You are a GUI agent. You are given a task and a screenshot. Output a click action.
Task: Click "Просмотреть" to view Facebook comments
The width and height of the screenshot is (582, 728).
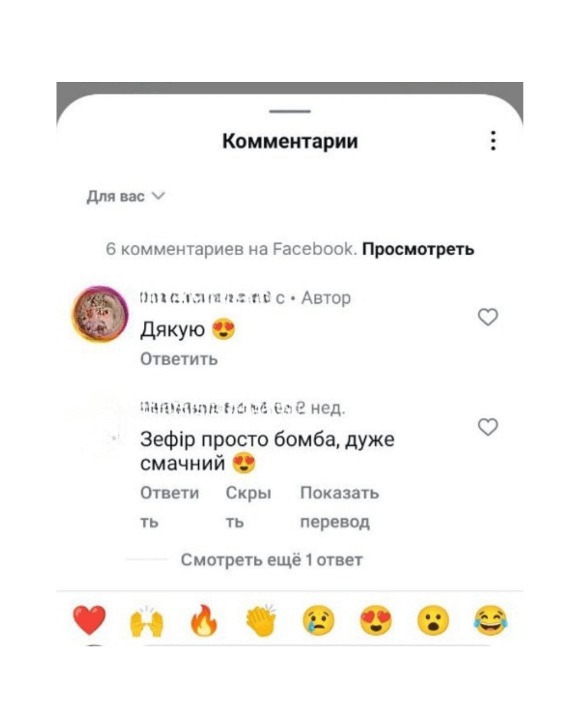418,249
